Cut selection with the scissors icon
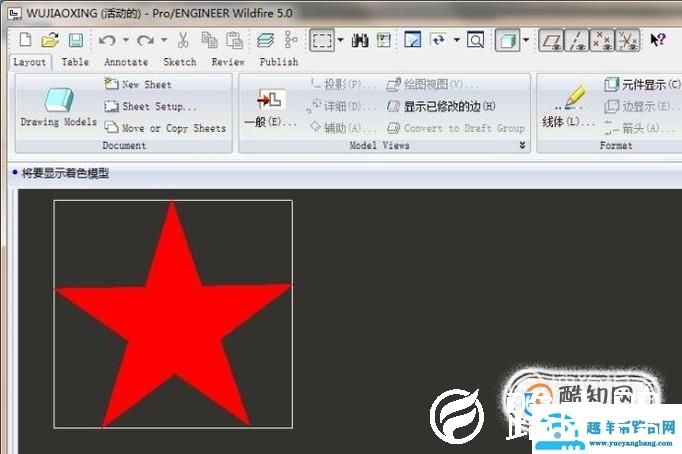This screenshot has height=454, width=682. [183, 40]
